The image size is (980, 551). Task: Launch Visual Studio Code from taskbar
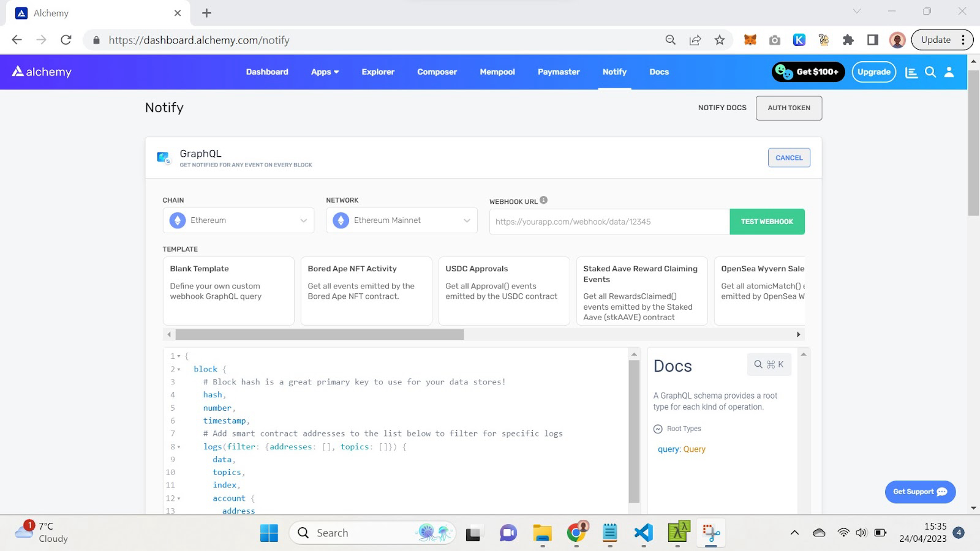(643, 533)
